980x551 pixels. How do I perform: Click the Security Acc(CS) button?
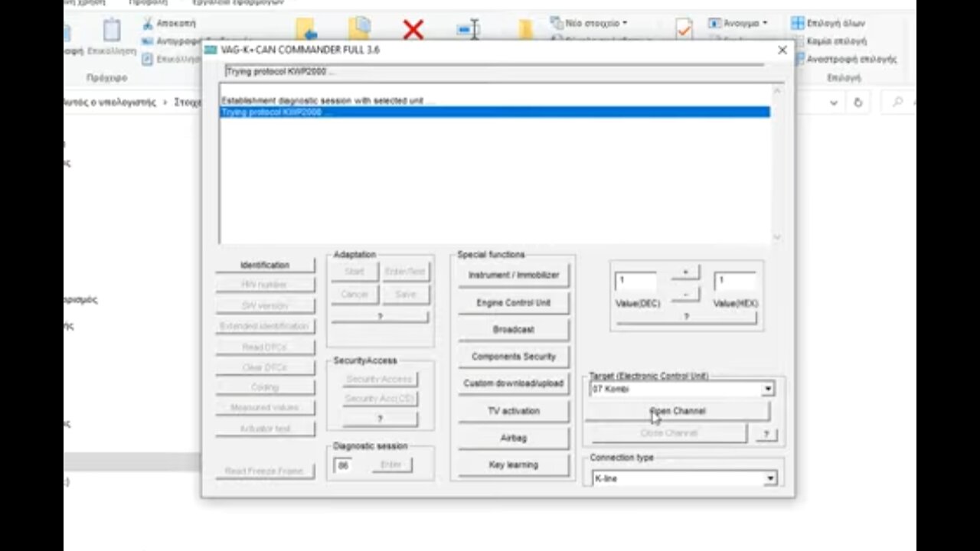(380, 399)
